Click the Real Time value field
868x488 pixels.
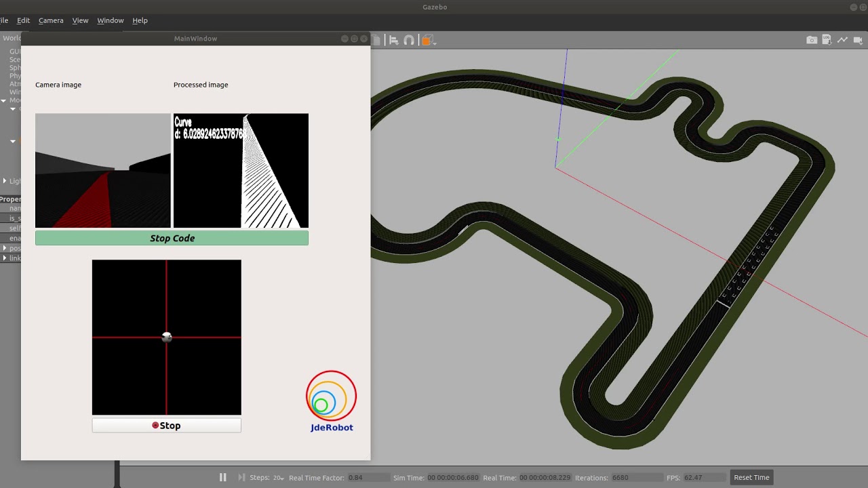545,478
